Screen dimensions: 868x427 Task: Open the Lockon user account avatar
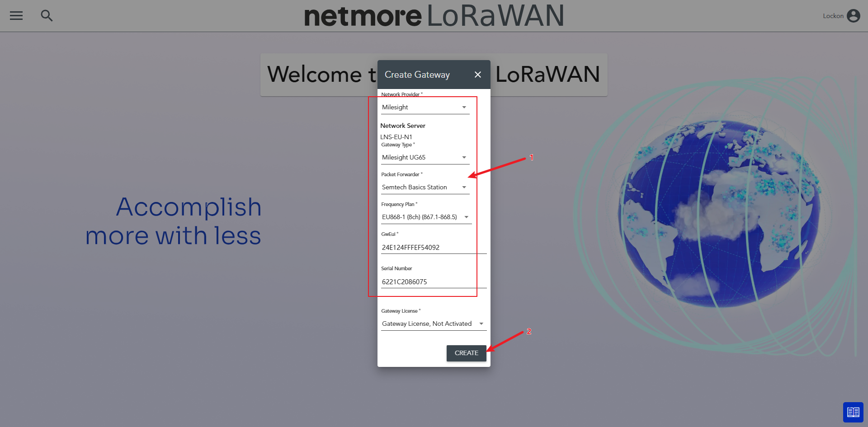853,16
